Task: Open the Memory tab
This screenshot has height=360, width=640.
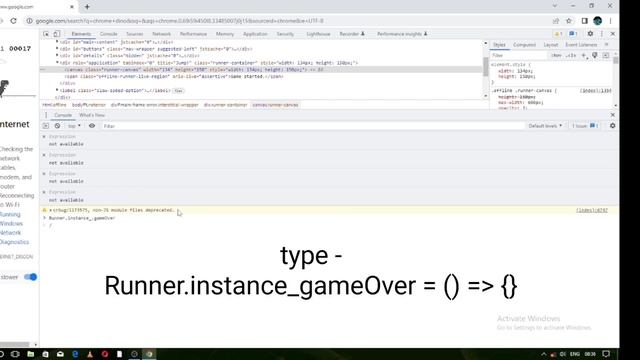Action: pyautogui.click(x=225, y=34)
